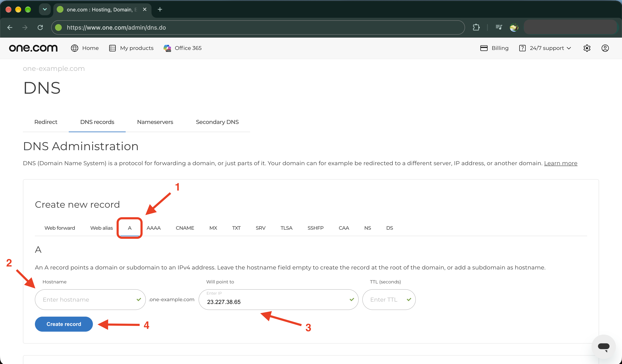Image resolution: width=622 pixels, height=364 pixels.
Task: Select the A record type tab
Action: 129,228
